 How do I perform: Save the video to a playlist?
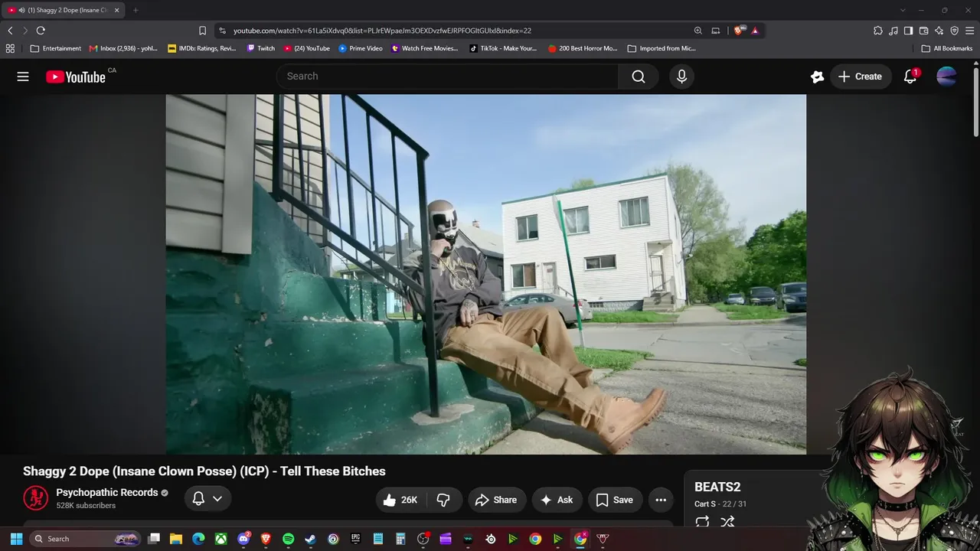(615, 500)
